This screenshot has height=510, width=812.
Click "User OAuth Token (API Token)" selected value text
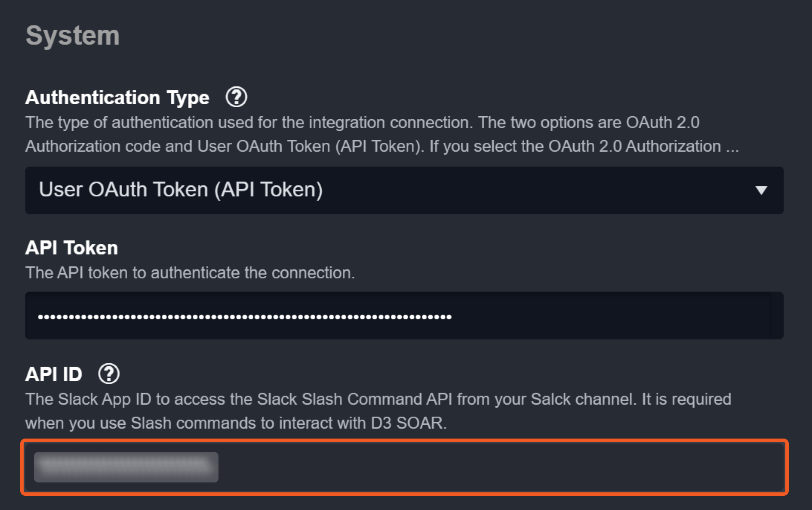coord(181,190)
